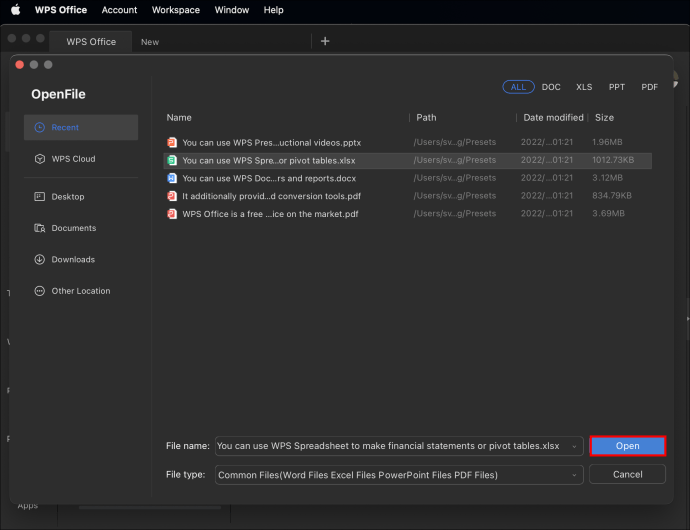Select the ALL file filter
The height and width of the screenshot is (530, 690).
pyautogui.click(x=518, y=87)
